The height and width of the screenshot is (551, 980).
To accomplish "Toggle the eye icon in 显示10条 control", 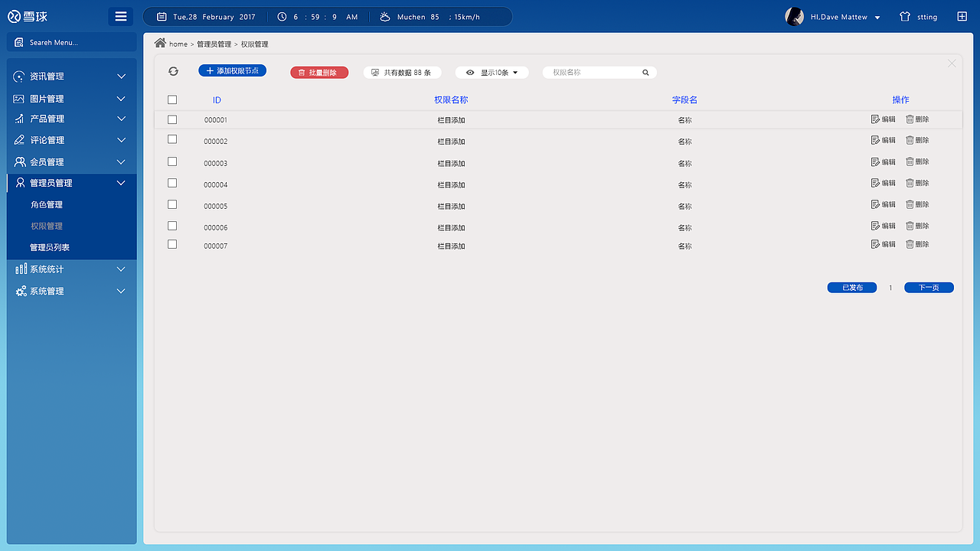I will point(470,73).
